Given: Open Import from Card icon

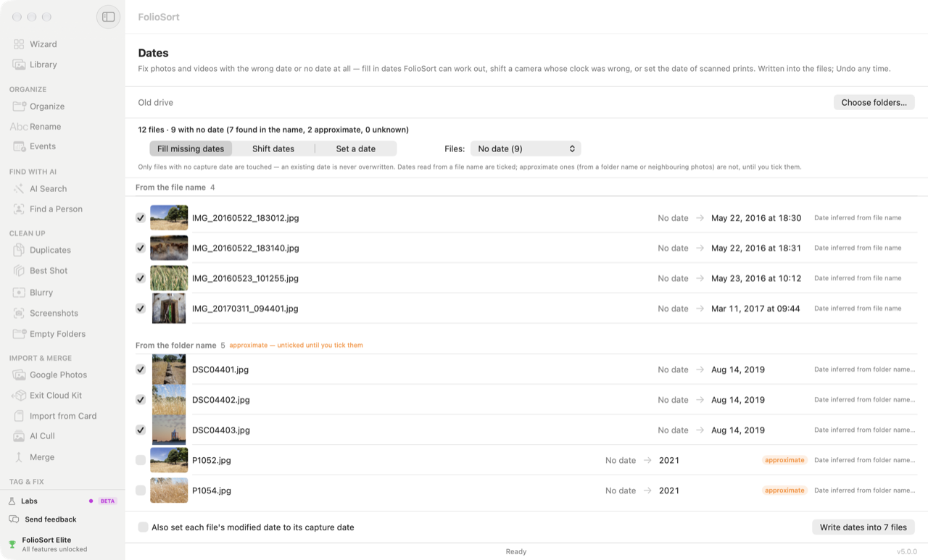Looking at the screenshot, I should (x=19, y=416).
